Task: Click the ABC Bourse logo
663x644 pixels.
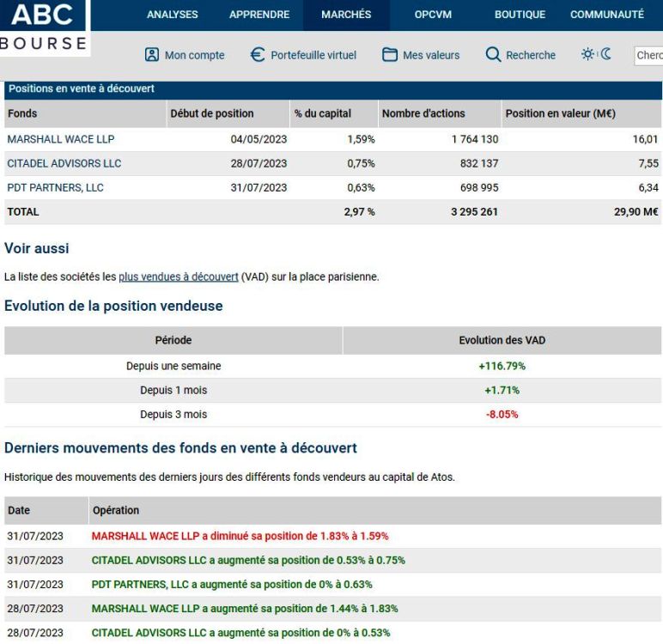Action: 45,27
